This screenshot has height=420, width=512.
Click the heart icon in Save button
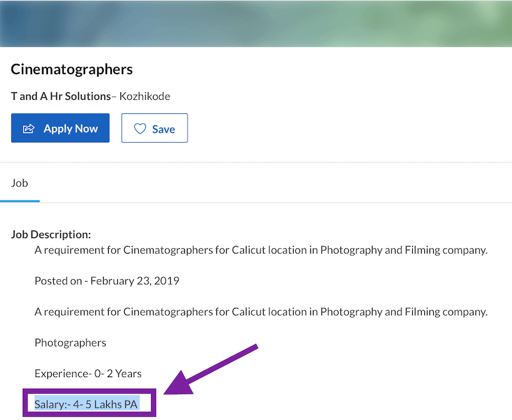tap(140, 129)
